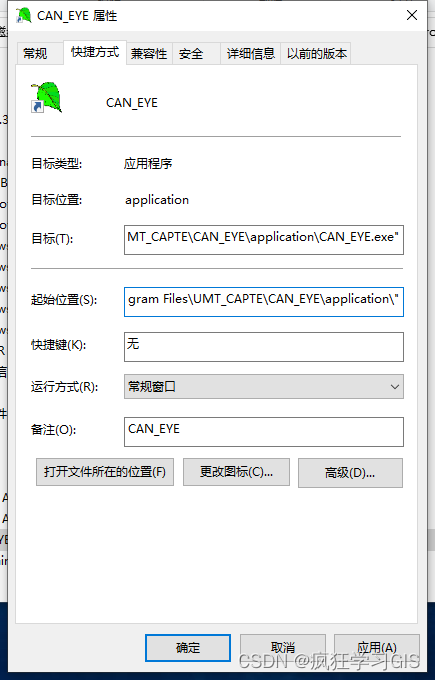
Task: Close the CAN_EYE properties dialog
Action: pyautogui.click(x=412, y=16)
